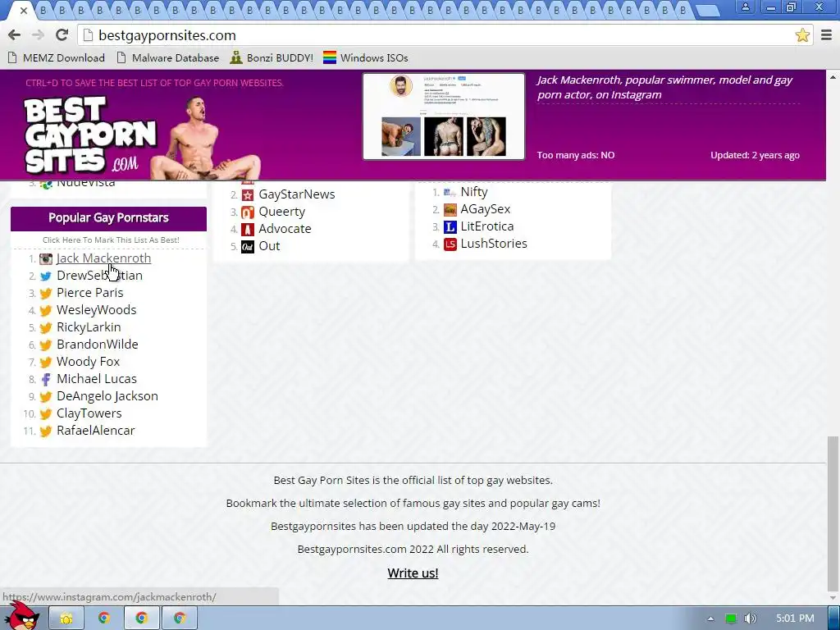Open the Windows ISOs bookmark
Viewport: 840px width, 630px height.
[x=366, y=58]
